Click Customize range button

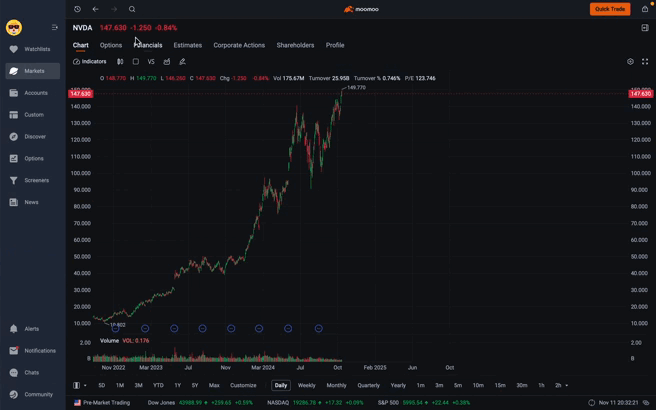[x=243, y=385]
